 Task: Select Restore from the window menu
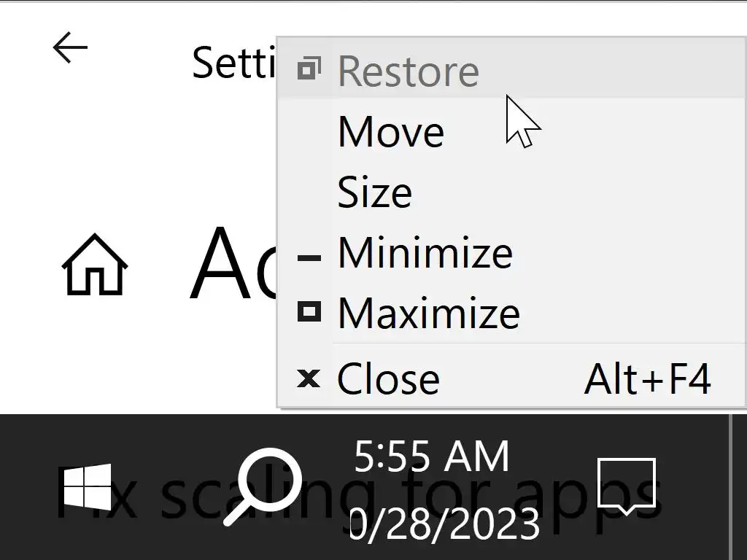coord(408,71)
